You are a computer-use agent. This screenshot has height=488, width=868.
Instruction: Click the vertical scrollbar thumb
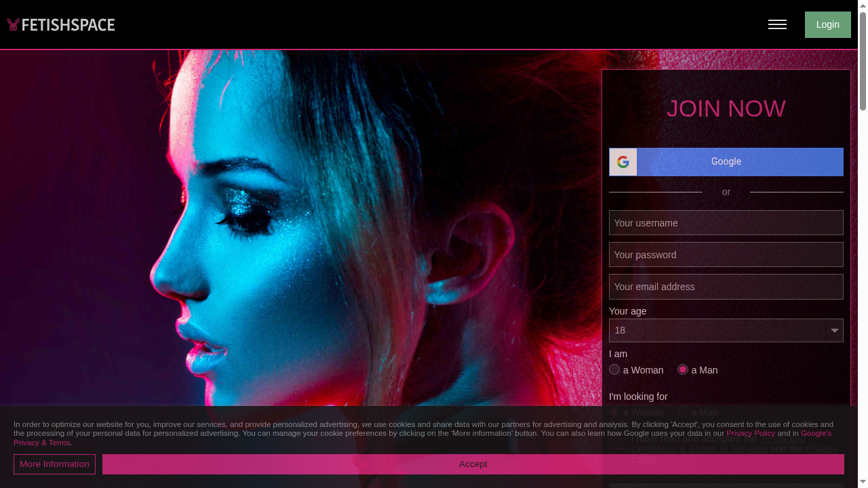(x=863, y=61)
